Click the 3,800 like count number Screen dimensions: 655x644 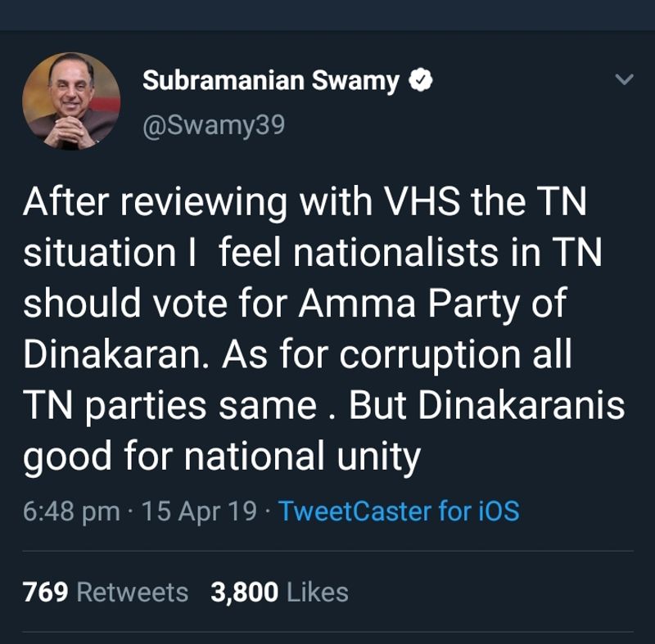click(x=244, y=592)
